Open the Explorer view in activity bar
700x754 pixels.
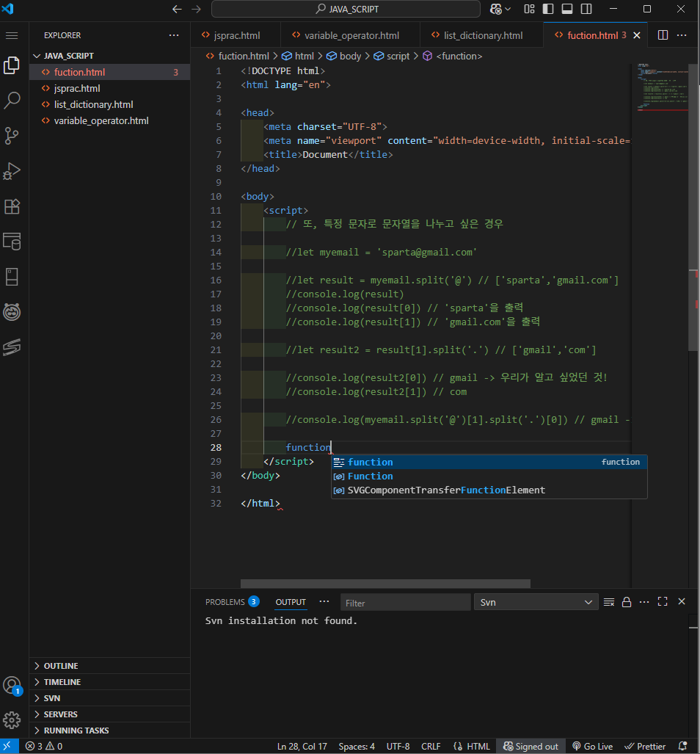(12, 65)
